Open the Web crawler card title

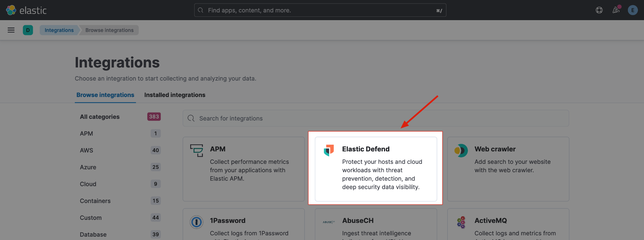pos(495,149)
